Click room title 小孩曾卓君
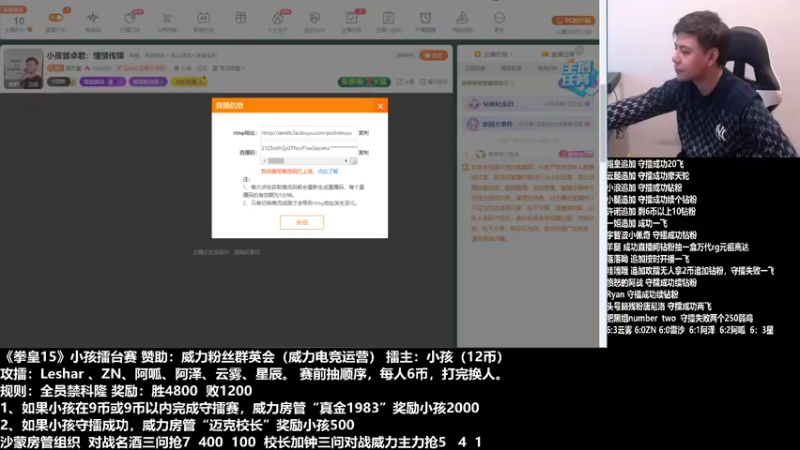This screenshot has height=450, width=800. pyautogui.click(x=85, y=55)
